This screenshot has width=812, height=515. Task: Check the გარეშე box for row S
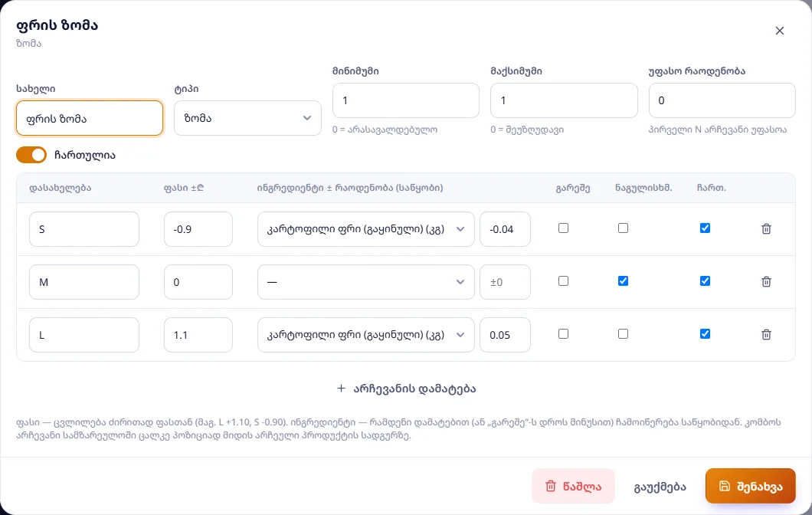click(564, 228)
